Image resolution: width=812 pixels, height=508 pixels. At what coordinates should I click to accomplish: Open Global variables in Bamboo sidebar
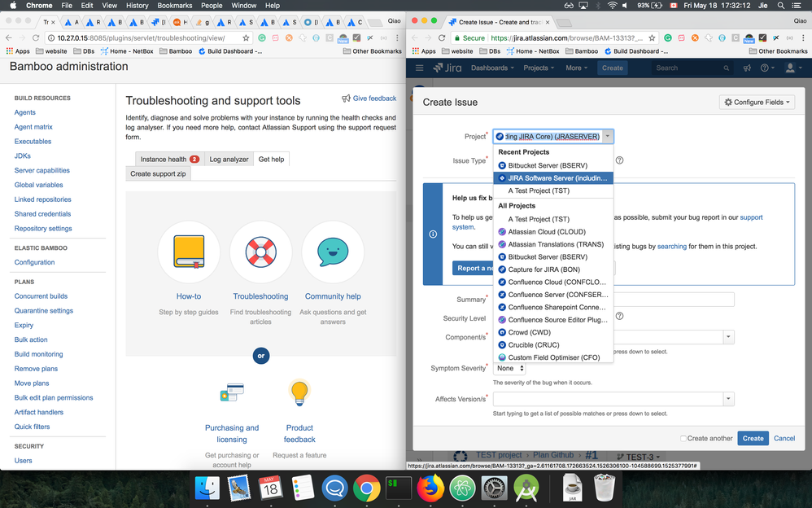pos(39,185)
